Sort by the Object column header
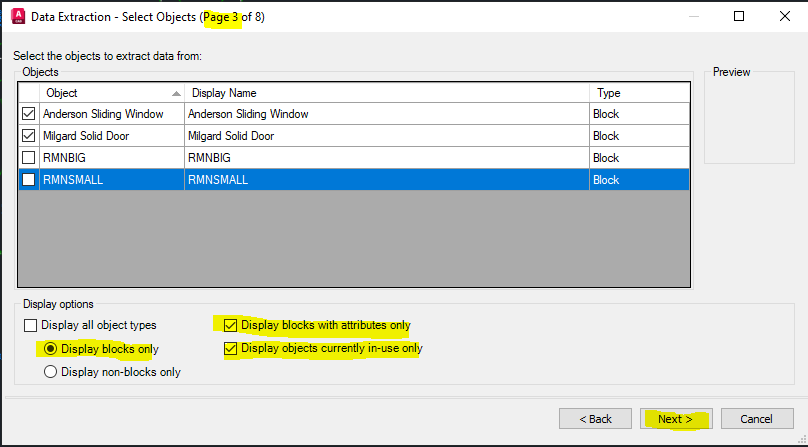808x447 pixels. 112,93
